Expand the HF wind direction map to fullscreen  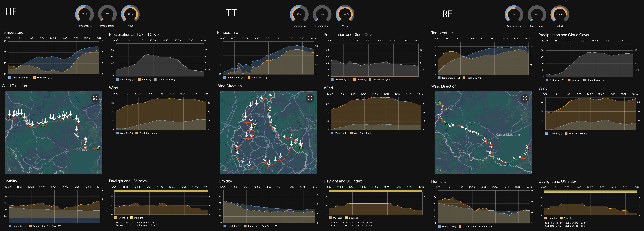(x=95, y=98)
